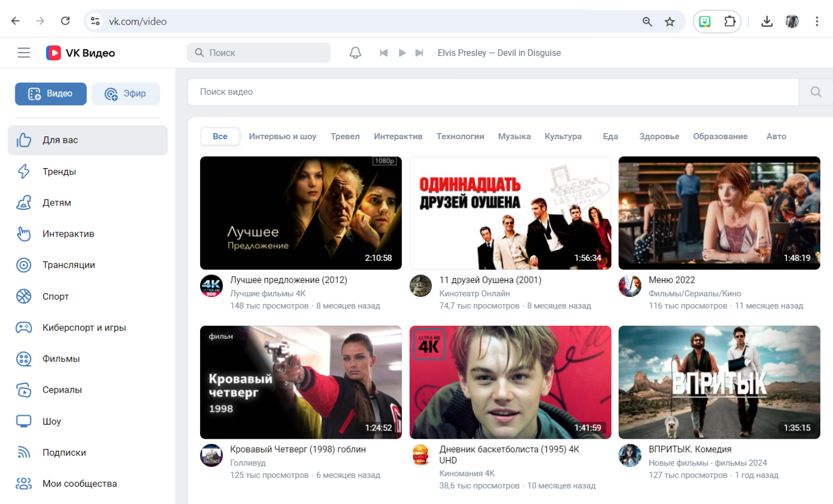Open Мои сообщества people icon
The height and width of the screenshot is (504, 833).
tap(24, 484)
